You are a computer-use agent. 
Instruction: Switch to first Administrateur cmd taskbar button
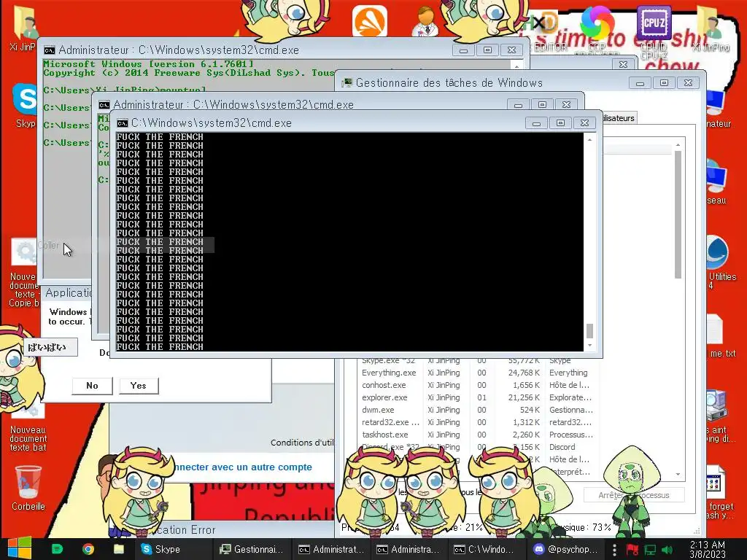pos(331,549)
